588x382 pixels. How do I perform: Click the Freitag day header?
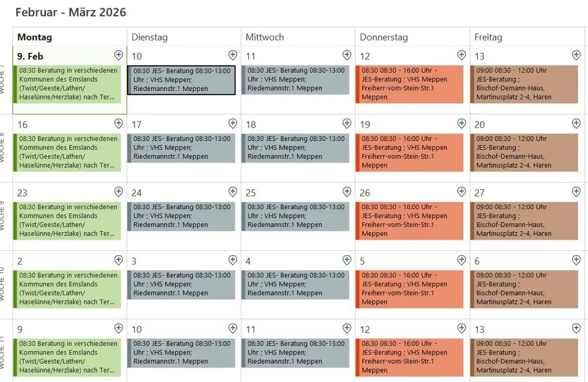(488, 37)
